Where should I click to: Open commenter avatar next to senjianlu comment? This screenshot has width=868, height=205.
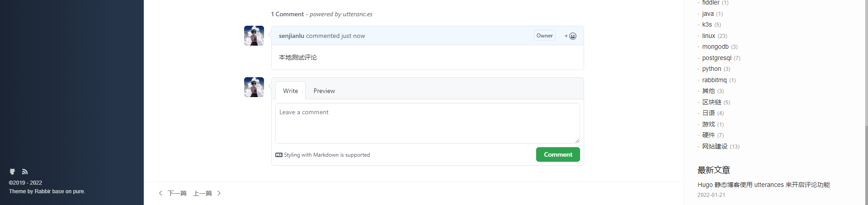(254, 36)
